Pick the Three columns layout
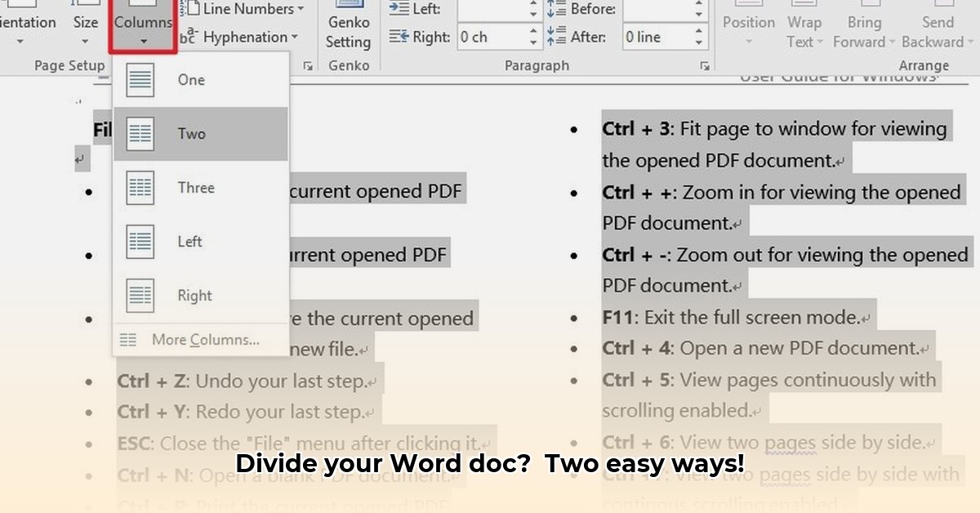The height and width of the screenshot is (513, 980). pos(201,188)
